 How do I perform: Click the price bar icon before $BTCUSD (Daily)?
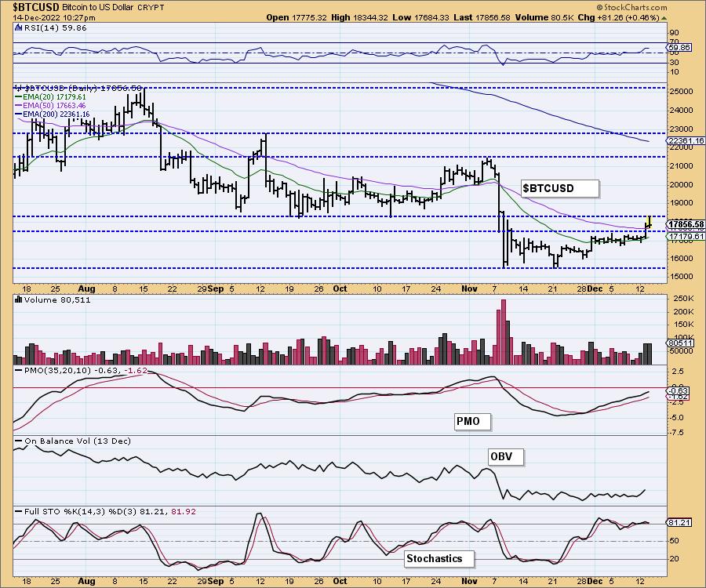(19, 88)
